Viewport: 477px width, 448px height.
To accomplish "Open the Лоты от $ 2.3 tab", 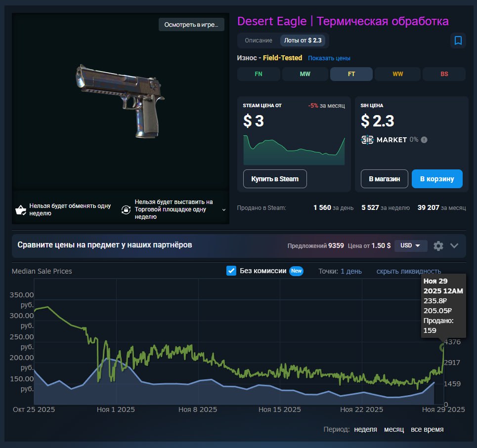I will coord(303,40).
